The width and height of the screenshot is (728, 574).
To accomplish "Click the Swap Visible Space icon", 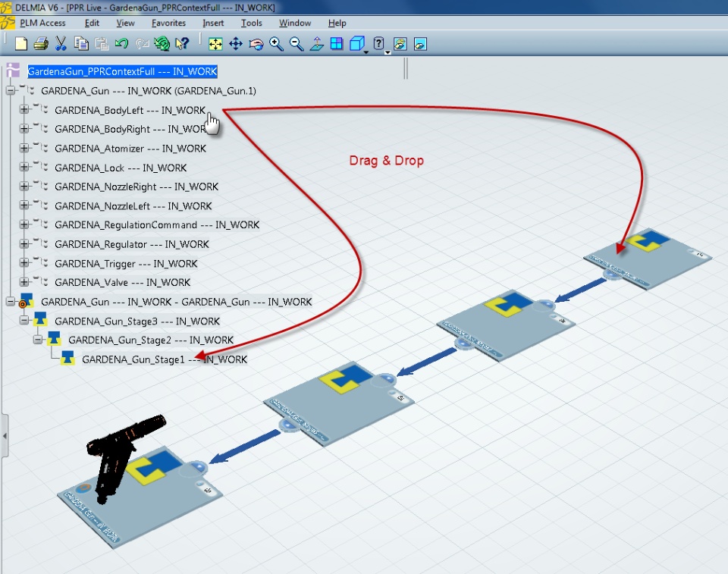I will 420,44.
